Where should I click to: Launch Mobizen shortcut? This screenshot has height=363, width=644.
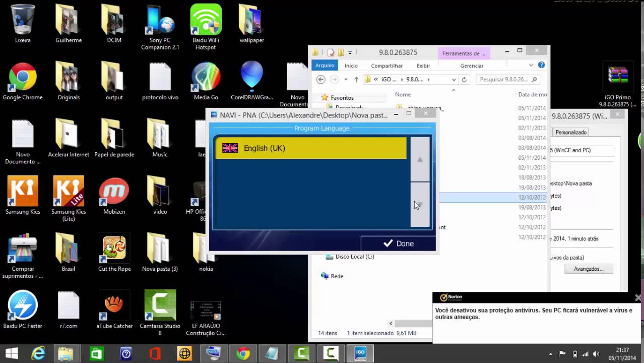[x=114, y=195]
